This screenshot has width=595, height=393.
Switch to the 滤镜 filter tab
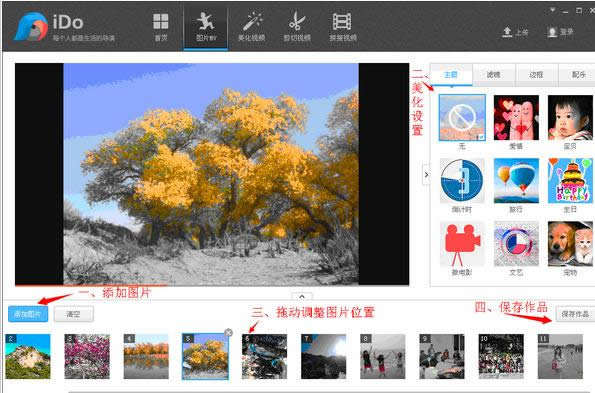point(493,75)
